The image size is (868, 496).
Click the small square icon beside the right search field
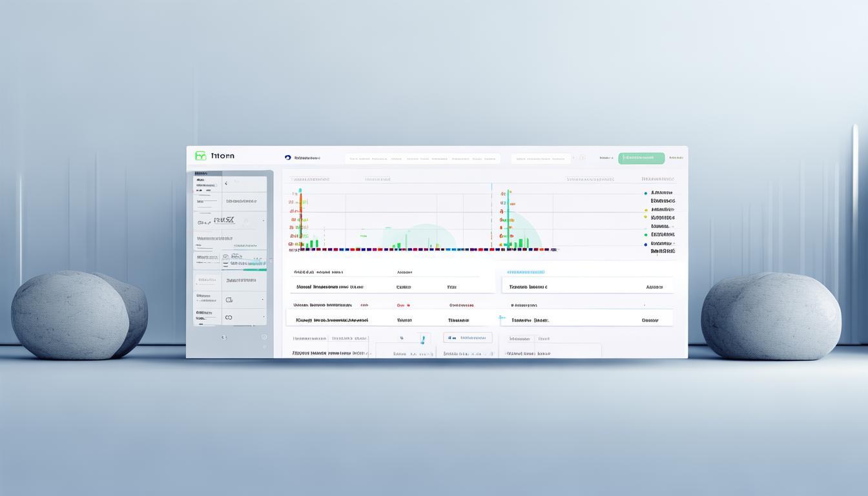click(582, 158)
